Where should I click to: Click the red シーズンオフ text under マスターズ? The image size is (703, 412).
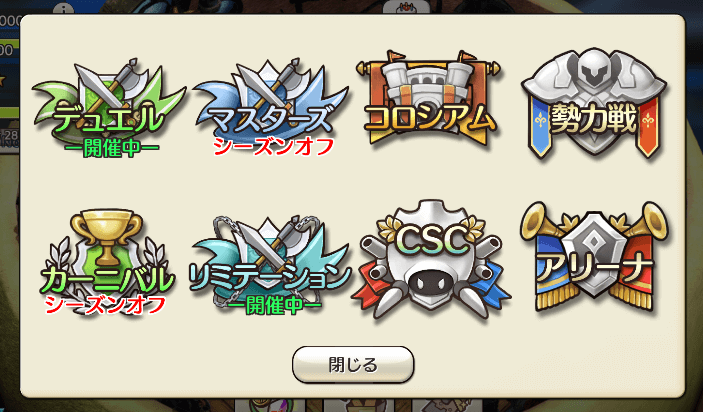point(273,147)
